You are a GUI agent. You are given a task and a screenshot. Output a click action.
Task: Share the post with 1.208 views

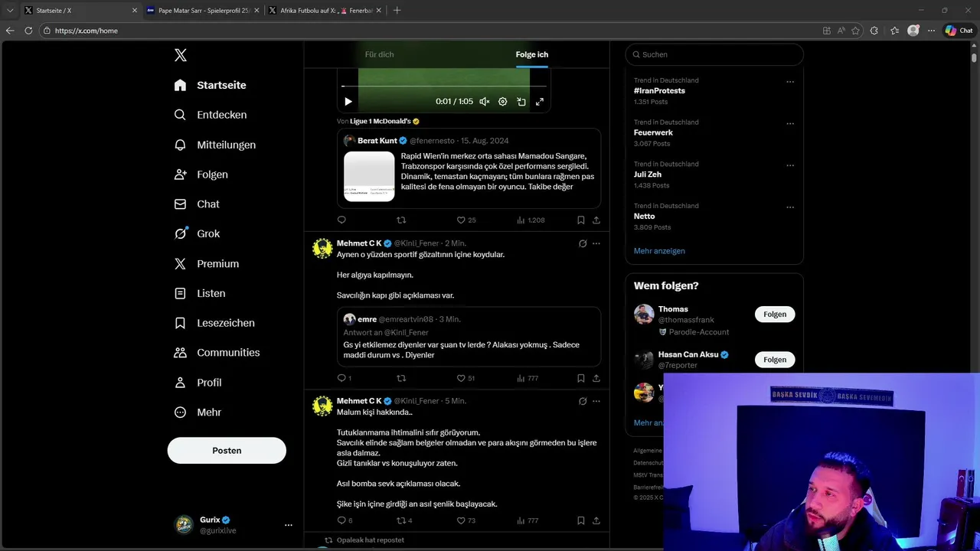[596, 220]
